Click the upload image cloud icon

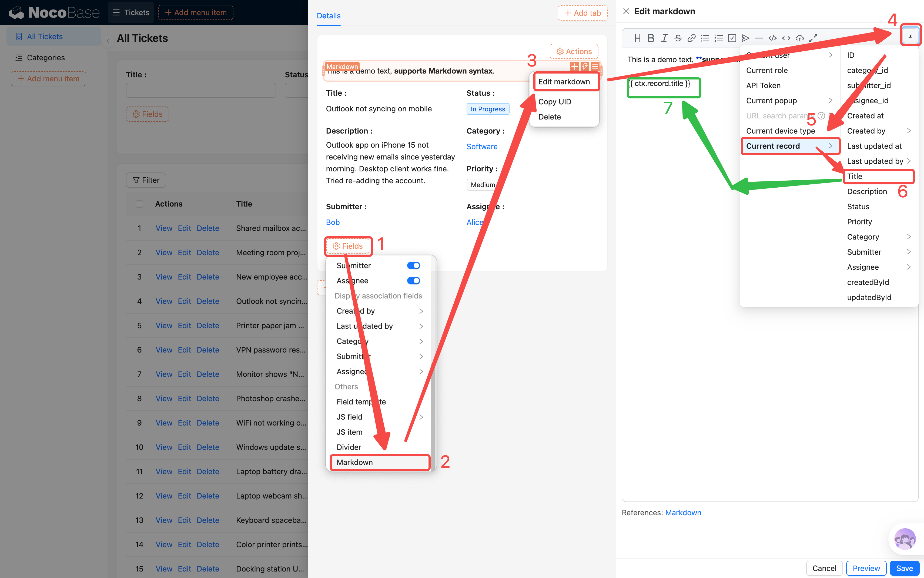pos(799,38)
